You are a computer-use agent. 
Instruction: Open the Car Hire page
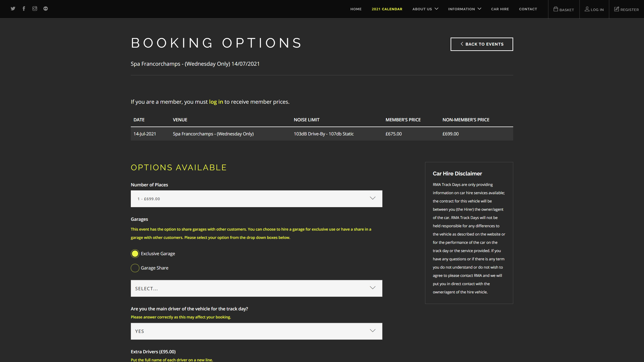click(500, 9)
